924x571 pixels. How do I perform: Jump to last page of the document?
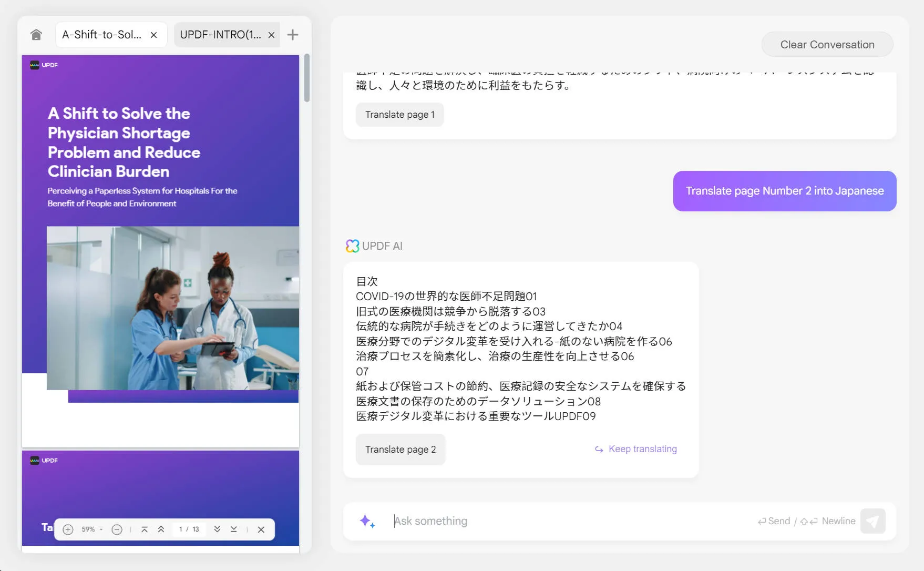pos(234,529)
